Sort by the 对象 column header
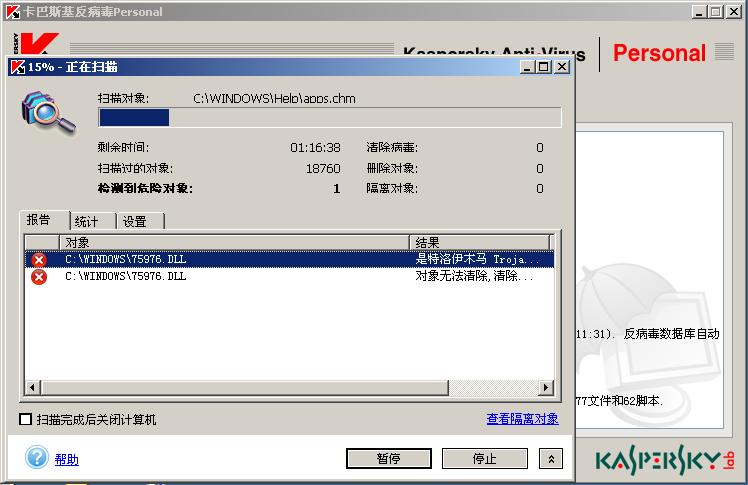 (234, 242)
